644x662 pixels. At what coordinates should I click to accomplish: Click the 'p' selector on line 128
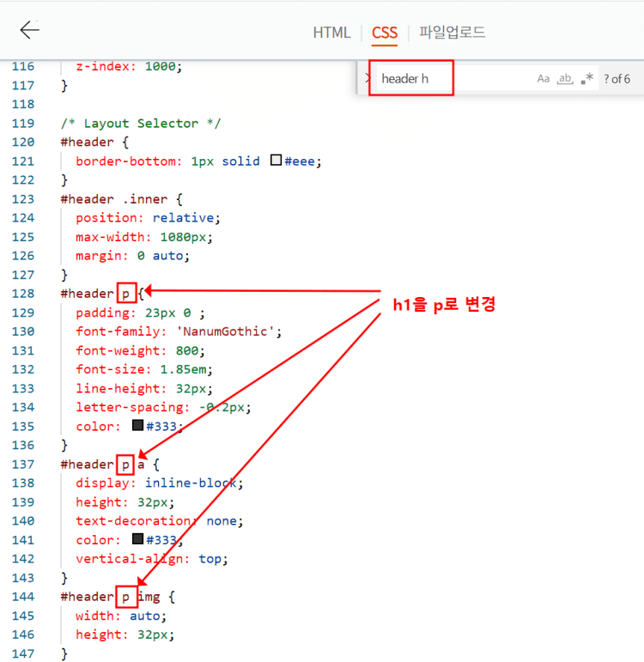click(x=126, y=294)
